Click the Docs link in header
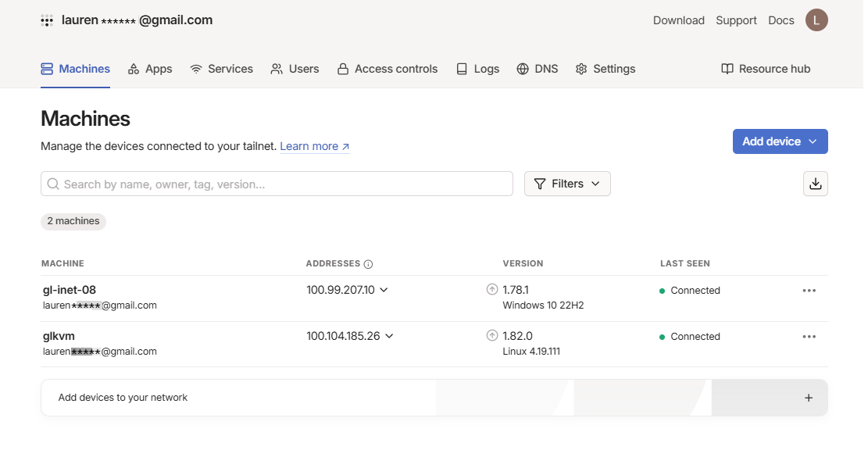 pos(781,20)
